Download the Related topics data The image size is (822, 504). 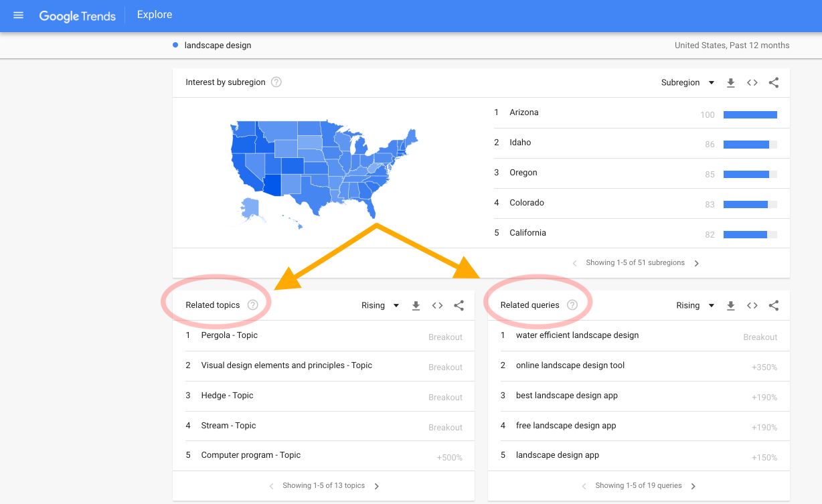(x=416, y=305)
